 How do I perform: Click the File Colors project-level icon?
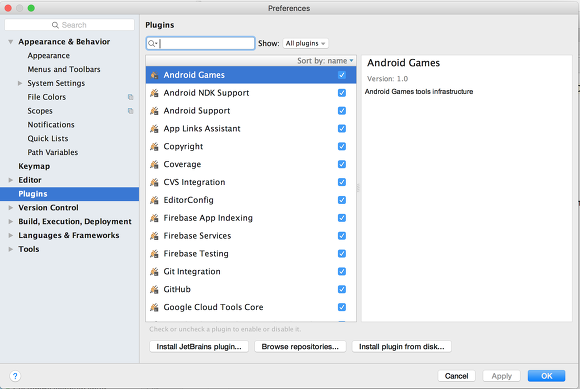pyautogui.click(x=131, y=97)
